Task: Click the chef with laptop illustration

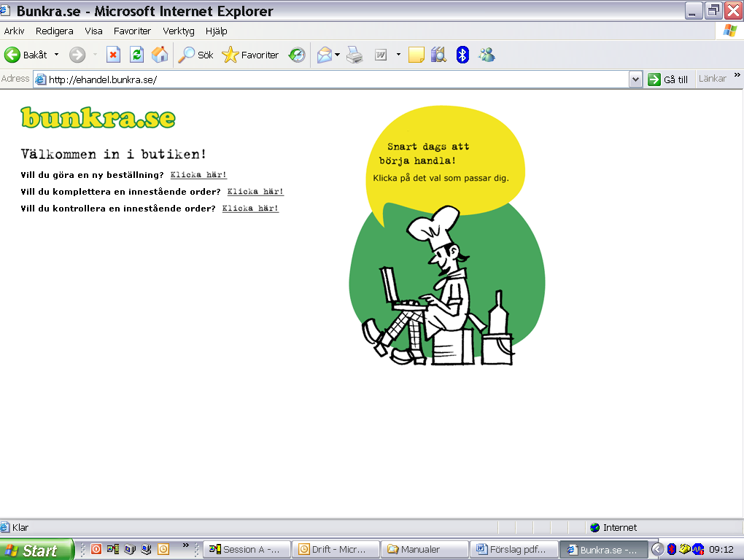Action: click(x=438, y=287)
